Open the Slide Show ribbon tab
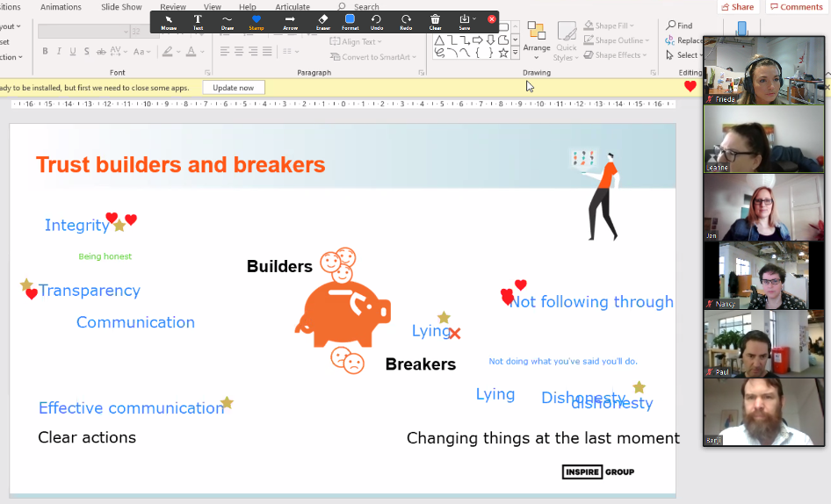Screen dimensions: 831x504 point(121,7)
